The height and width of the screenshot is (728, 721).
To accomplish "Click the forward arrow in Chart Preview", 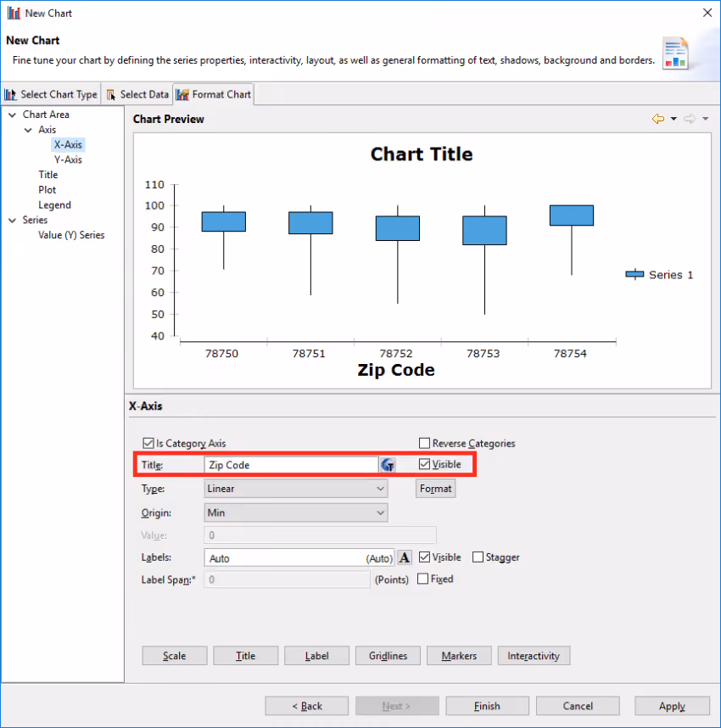I will 690,119.
